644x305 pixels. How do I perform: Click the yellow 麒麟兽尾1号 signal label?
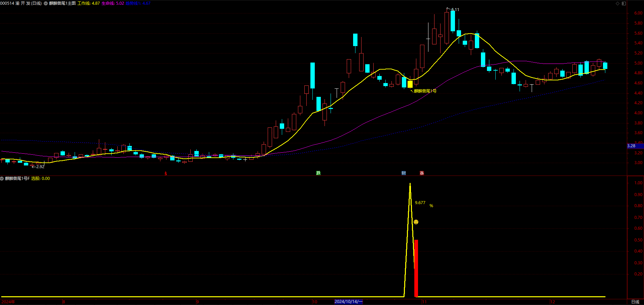point(425,91)
